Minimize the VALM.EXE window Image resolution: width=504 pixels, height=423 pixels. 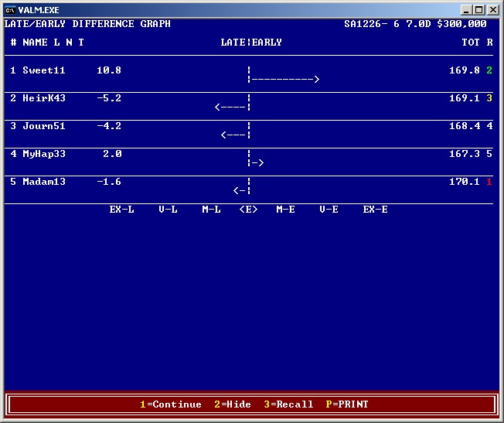point(466,10)
